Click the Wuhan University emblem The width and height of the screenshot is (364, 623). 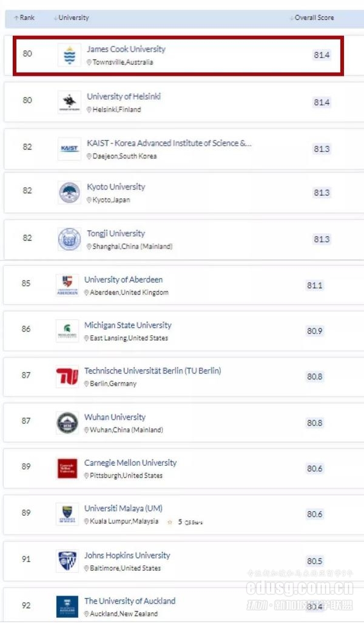point(67,423)
